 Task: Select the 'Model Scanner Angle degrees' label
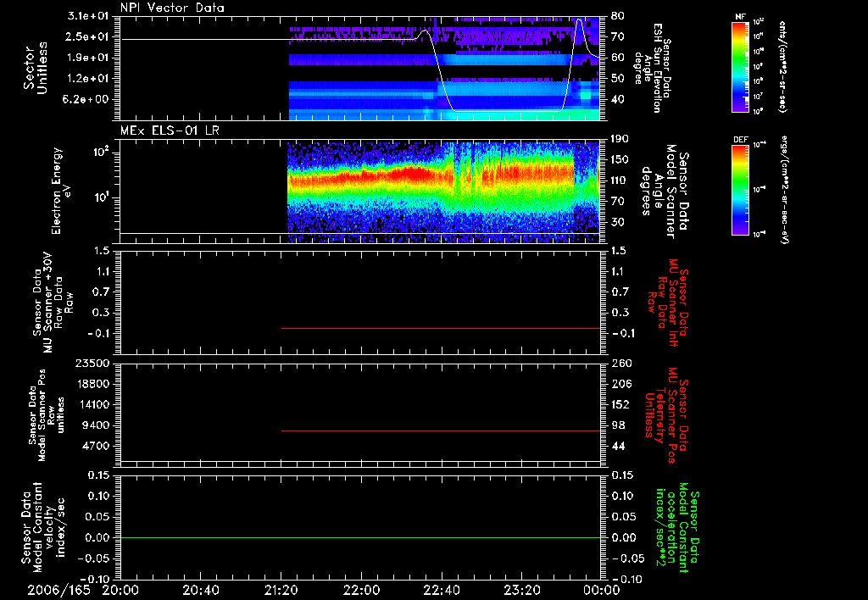pos(664,192)
